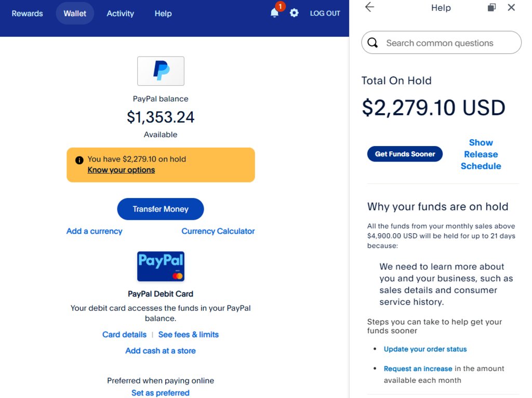The image size is (532, 398).
Task: Expand Show Release Schedule
Action: click(481, 154)
